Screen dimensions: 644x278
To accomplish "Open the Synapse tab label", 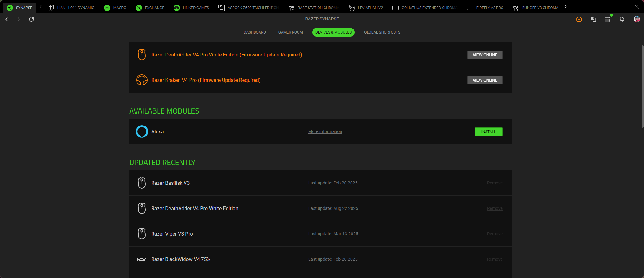I will pyautogui.click(x=24, y=8).
